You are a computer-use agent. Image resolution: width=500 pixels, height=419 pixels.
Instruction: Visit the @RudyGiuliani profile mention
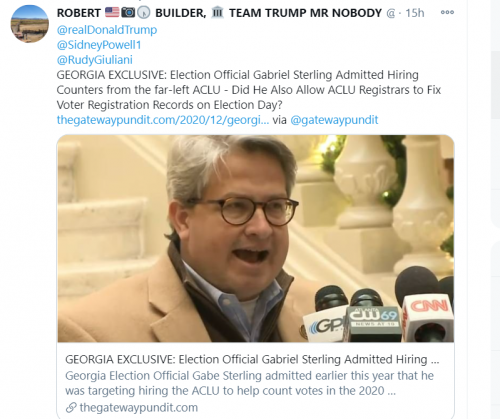[x=95, y=60]
